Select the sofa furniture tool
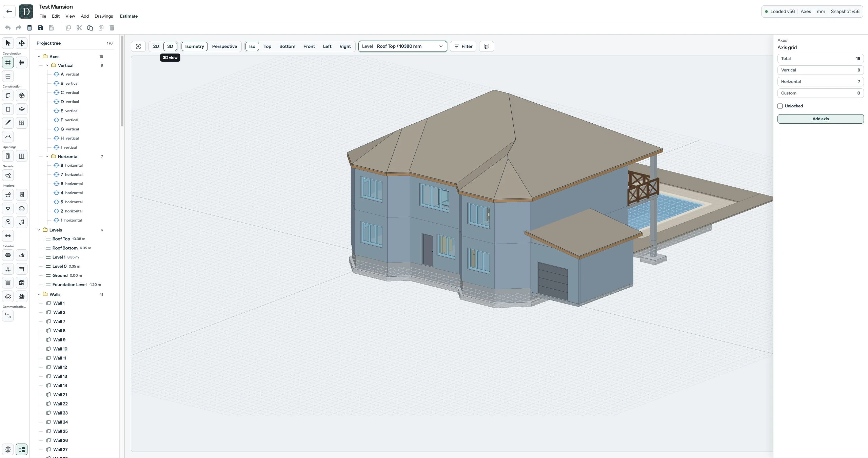Viewport: 868px width, 458px height. pos(22,208)
